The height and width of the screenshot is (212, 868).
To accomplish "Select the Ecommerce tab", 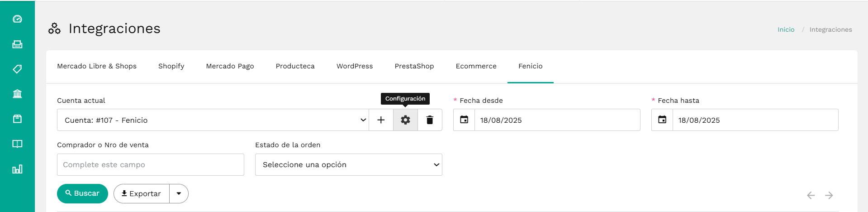I will [x=476, y=66].
